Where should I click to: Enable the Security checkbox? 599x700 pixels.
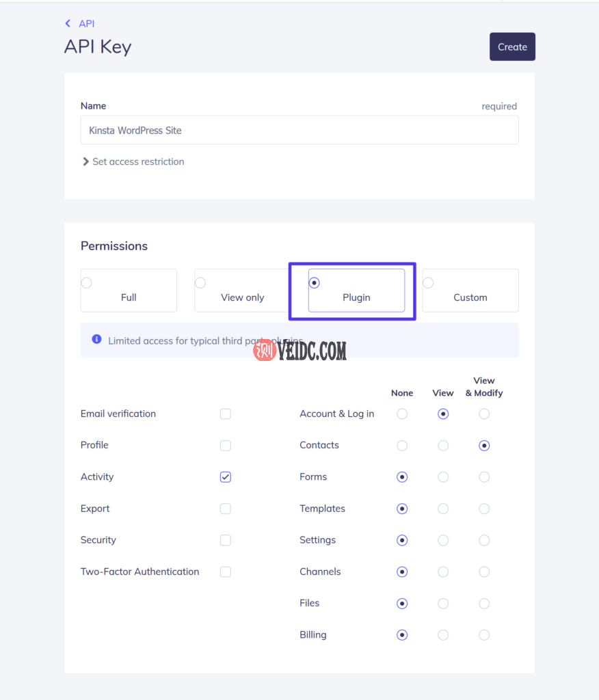click(x=226, y=541)
